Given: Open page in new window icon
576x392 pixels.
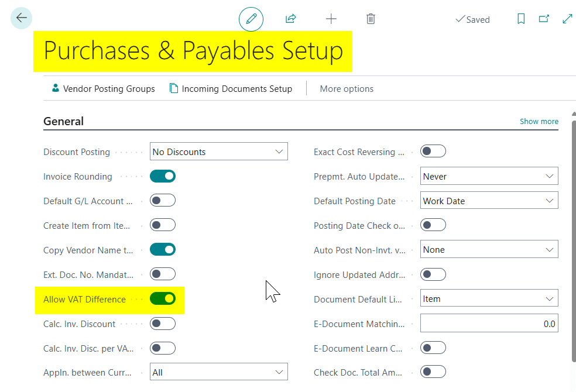Looking at the screenshot, I should pos(544,19).
